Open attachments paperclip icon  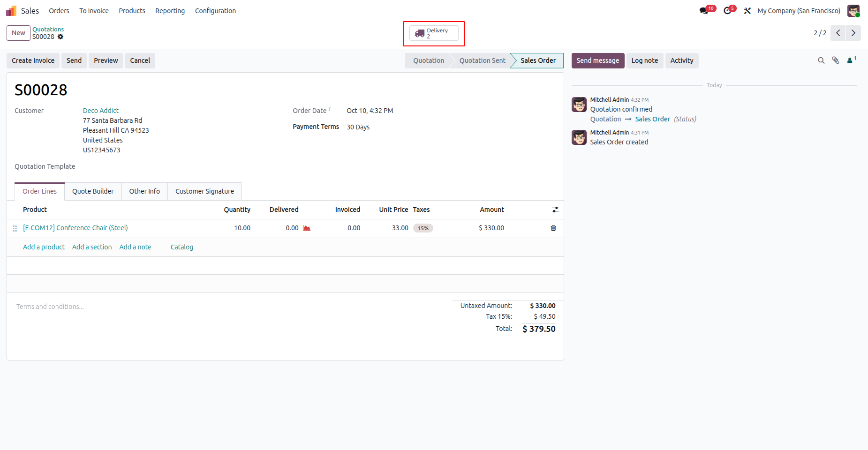[x=836, y=60]
